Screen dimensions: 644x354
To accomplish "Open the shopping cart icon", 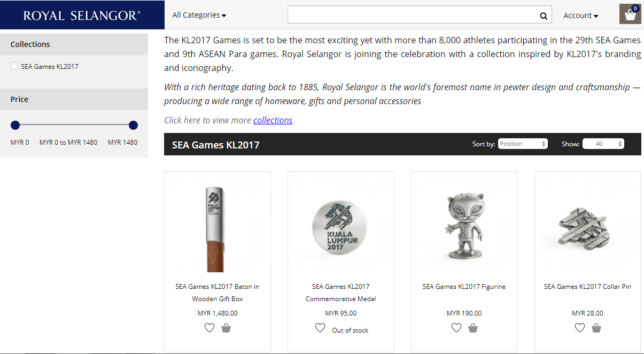I will (x=630, y=14).
